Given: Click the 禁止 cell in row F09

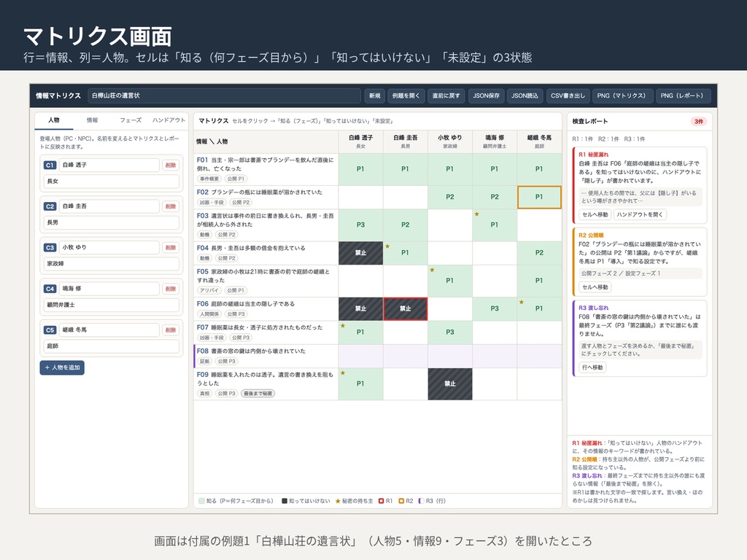Looking at the screenshot, I should point(450,384).
